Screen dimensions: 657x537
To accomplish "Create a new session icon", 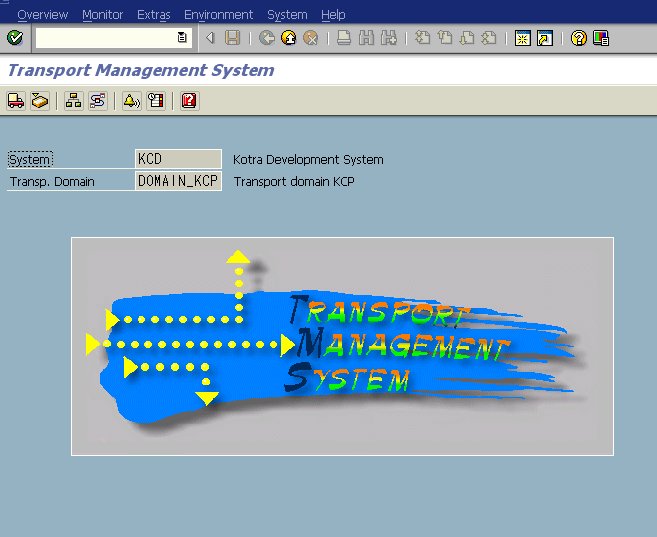I will (522, 38).
